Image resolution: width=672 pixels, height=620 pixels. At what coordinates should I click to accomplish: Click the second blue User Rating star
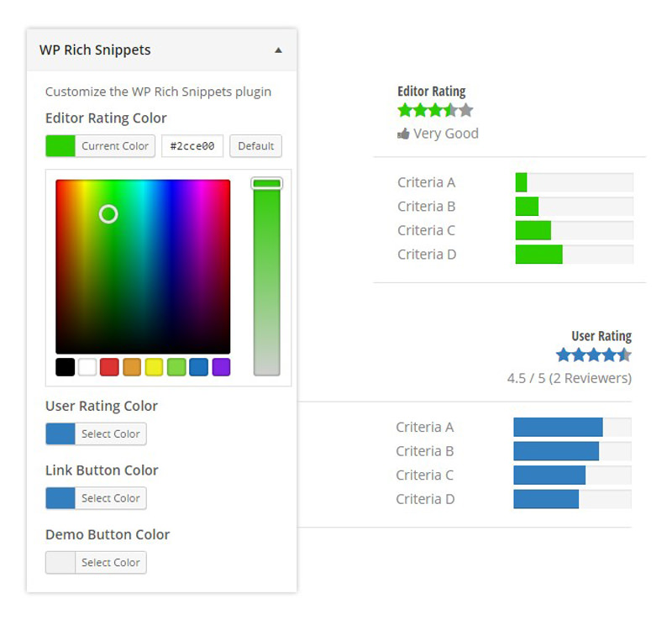[579, 355]
